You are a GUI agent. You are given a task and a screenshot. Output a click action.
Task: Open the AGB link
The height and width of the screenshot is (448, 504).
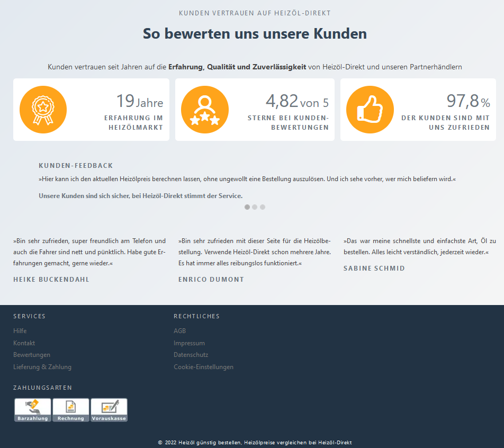tap(179, 331)
